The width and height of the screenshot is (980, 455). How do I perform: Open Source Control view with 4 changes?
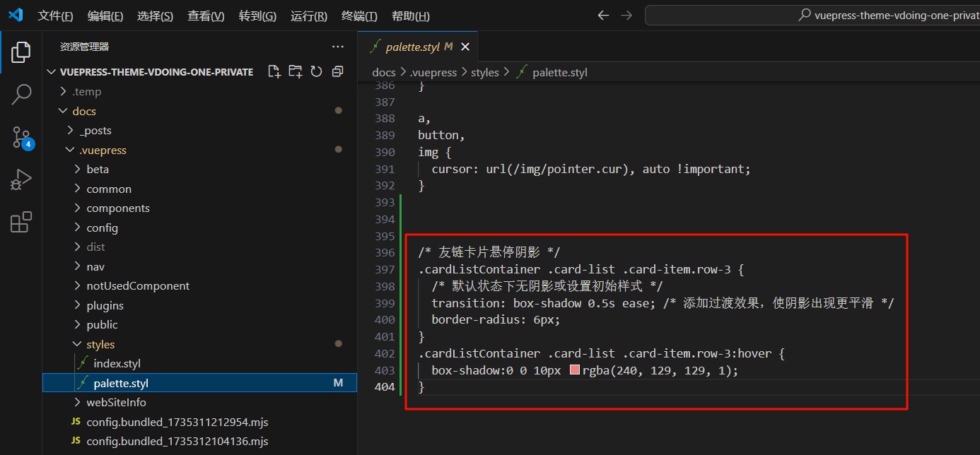(x=21, y=137)
